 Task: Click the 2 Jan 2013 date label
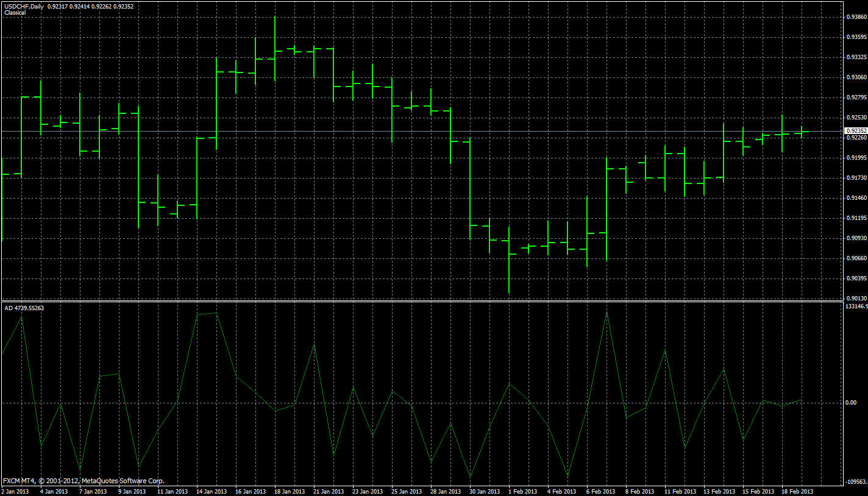click(x=15, y=492)
